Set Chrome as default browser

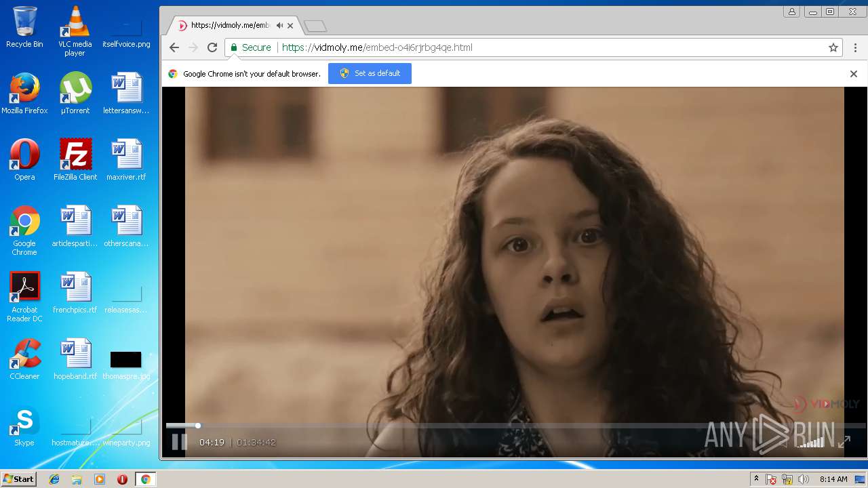[x=370, y=73]
